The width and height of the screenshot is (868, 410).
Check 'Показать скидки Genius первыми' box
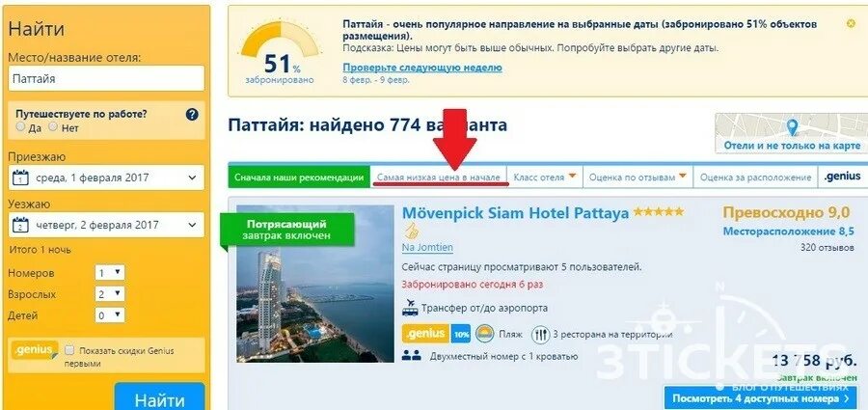click(x=69, y=350)
